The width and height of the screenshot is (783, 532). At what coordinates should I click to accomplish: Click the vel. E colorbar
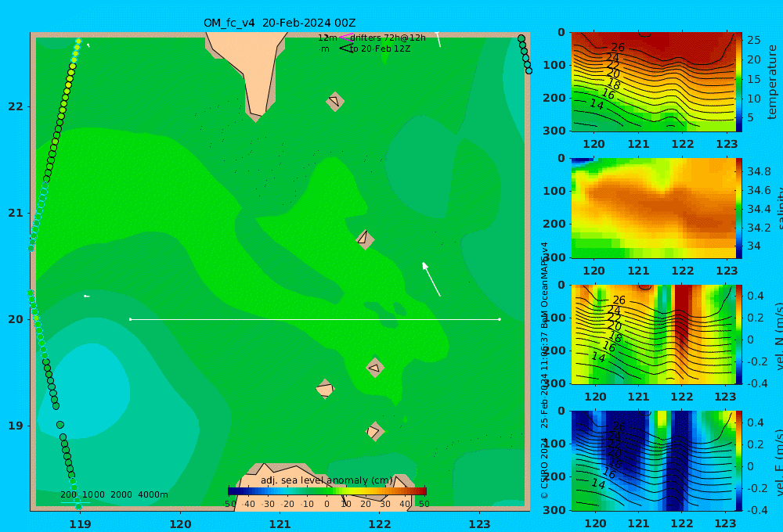739,461
